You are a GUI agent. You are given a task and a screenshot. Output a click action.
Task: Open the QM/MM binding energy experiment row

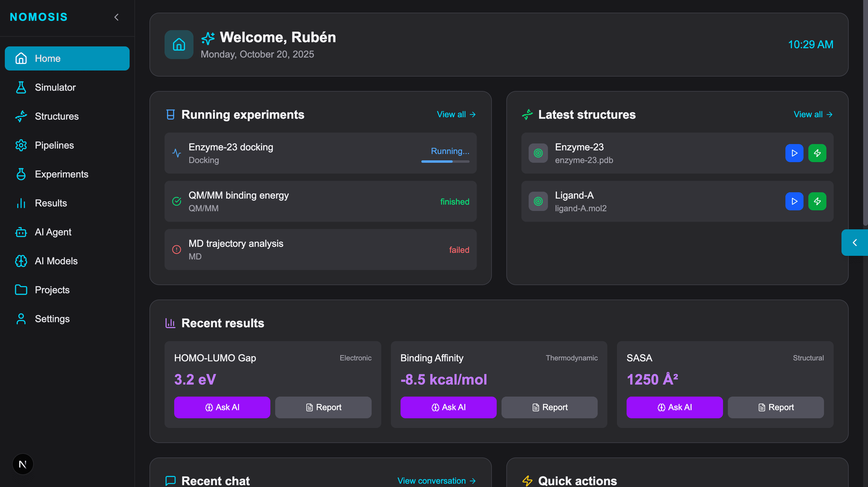pos(320,201)
